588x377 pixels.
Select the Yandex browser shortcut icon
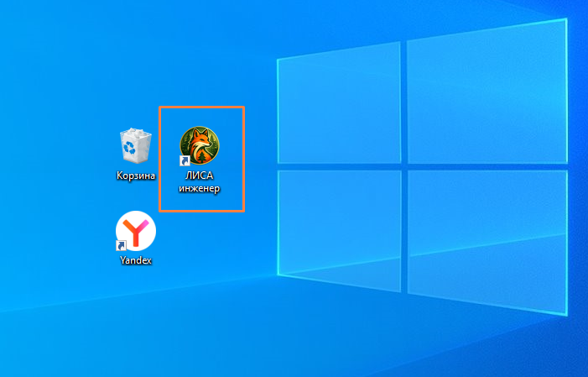(x=136, y=231)
